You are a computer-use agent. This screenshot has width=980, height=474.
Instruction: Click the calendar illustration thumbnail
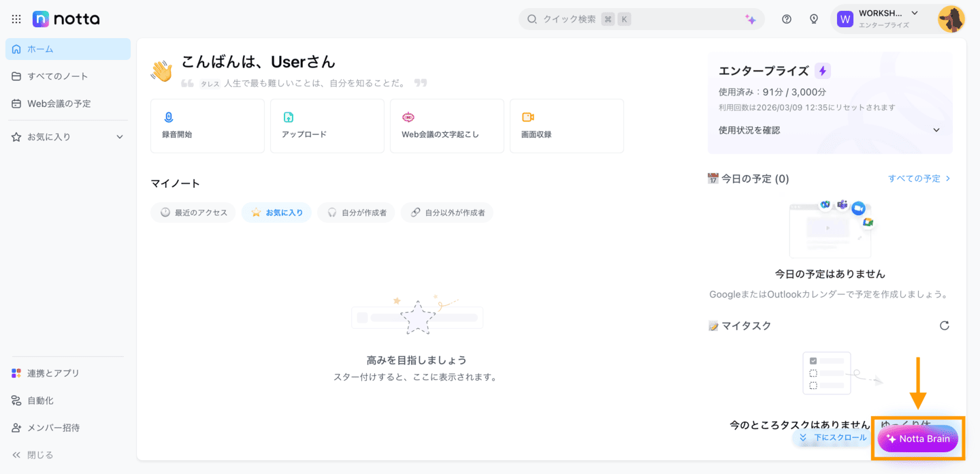tap(830, 228)
